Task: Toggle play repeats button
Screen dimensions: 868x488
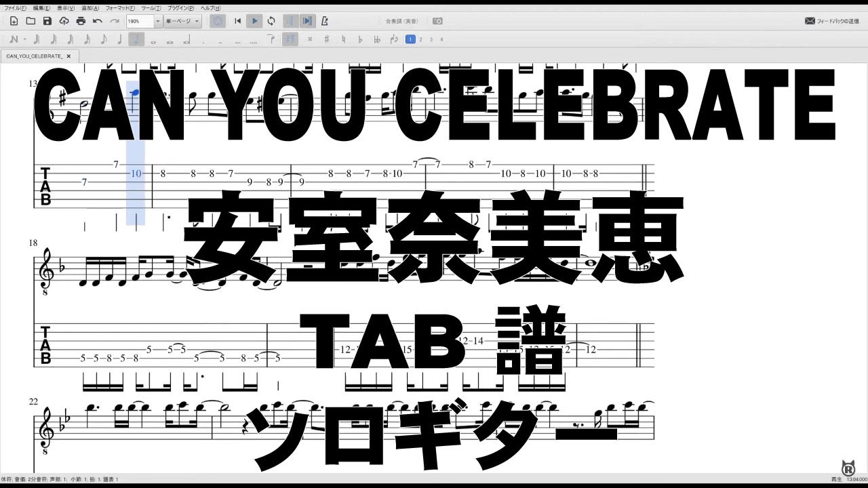Action: 290,21
